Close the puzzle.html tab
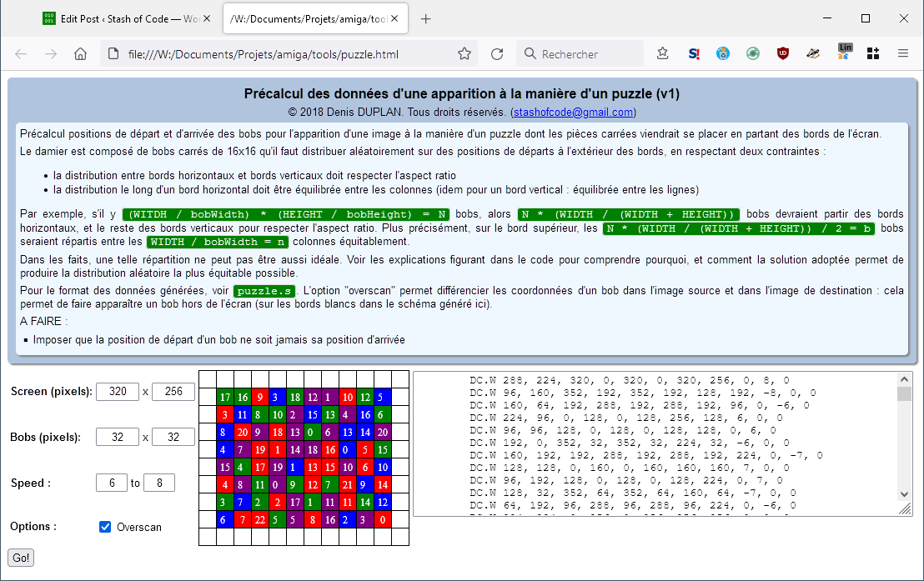This screenshot has height=581, width=924. point(394,19)
